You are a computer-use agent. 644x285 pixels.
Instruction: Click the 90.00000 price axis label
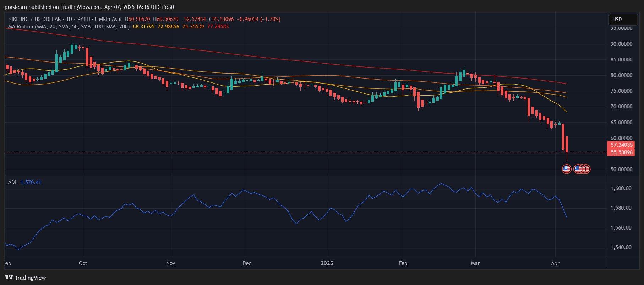(x=621, y=44)
